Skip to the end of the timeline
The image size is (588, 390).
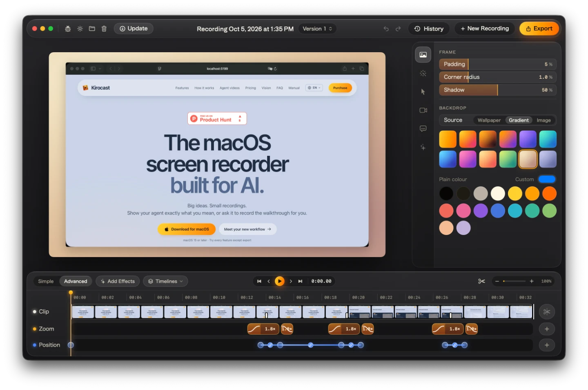(x=300, y=281)
